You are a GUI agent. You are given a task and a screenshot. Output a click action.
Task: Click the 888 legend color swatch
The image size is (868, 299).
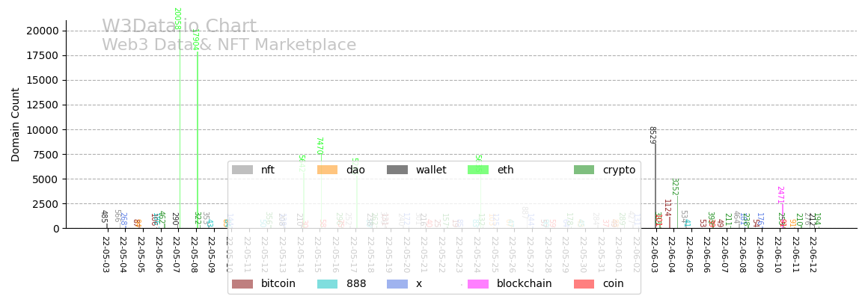click(328, 284)
